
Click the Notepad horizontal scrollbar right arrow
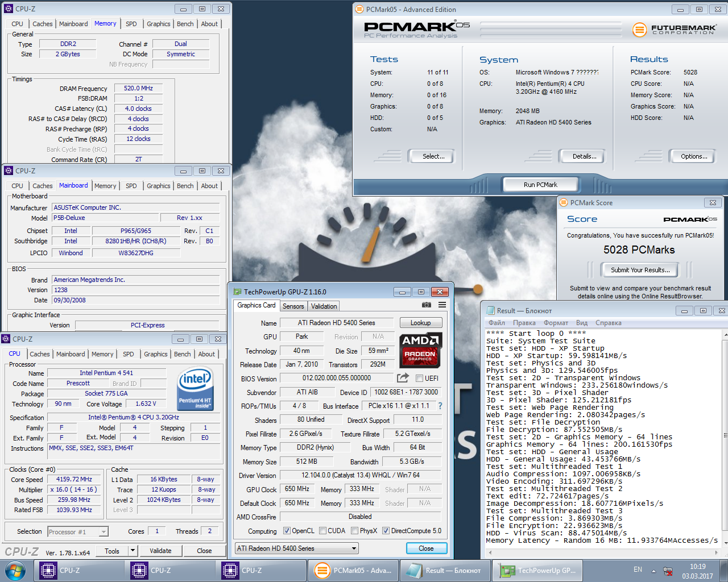[x=715, y=552]
